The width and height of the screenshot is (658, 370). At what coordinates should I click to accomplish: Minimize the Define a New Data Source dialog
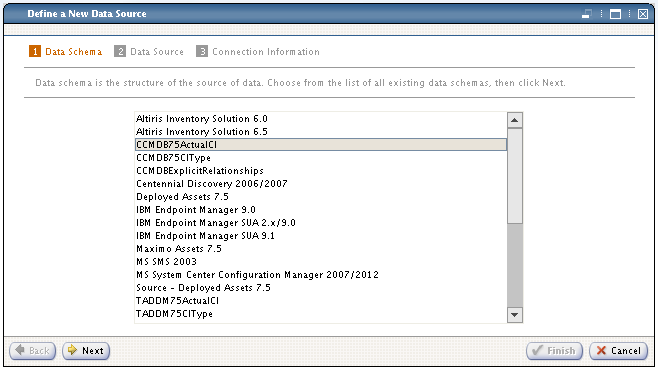coord(587,14)
